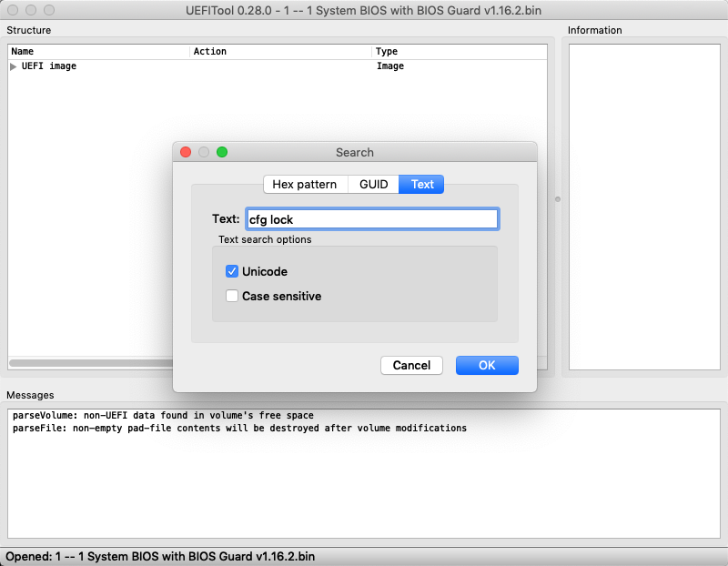This screenshot has width=728, height=566.
Task: Enable the Case sensitive checkbox
Action: click(x=232, y=296)
